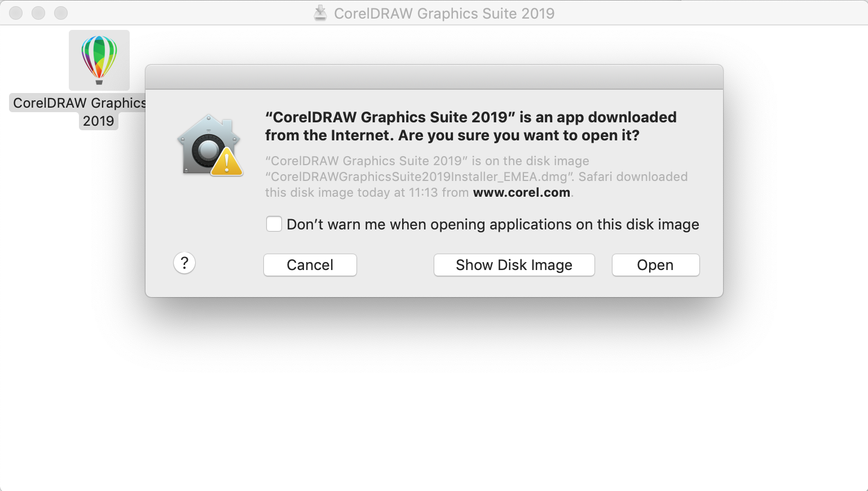The height and width of the screenshot is (491, 868).
Task: Cancel opening the application
Action: [x=310, y=265]
